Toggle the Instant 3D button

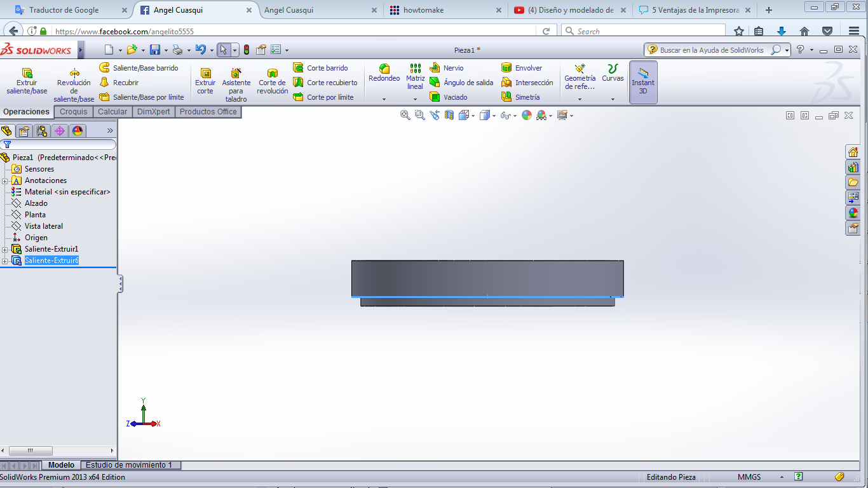tap(643, 82)
